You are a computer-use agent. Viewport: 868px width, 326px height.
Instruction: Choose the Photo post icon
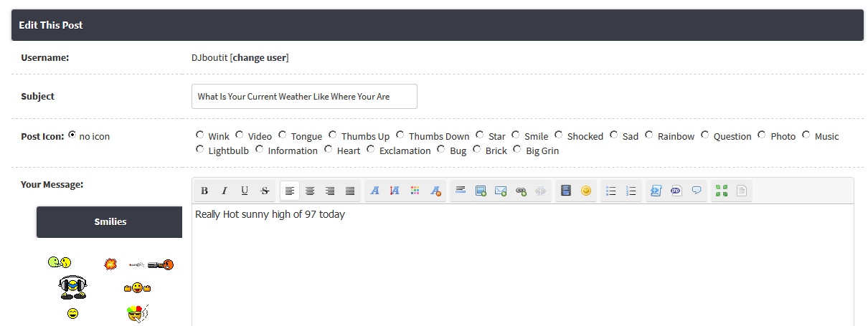click(x=762, y=135)
